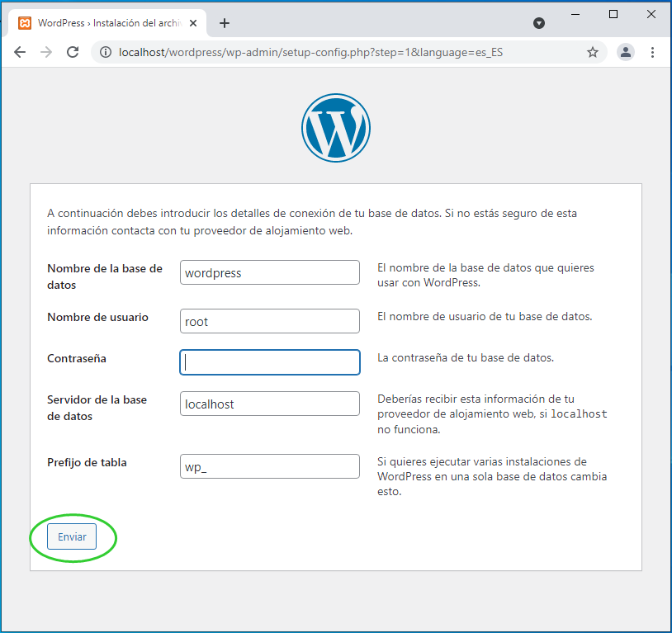The image size is (672, 633).
Task: Click the Servidor de la base de datos field
Action: coord(270,404)
